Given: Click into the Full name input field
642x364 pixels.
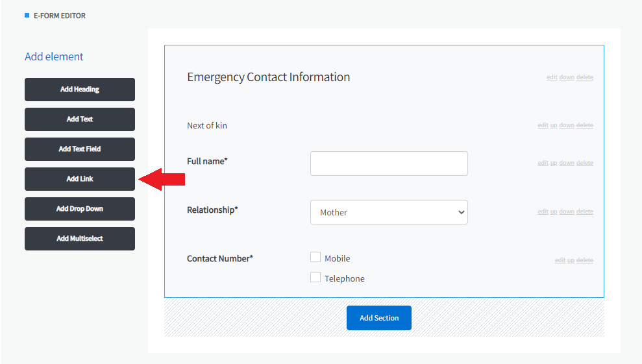Looking at the screenshot, I should [x=389, y=164].
